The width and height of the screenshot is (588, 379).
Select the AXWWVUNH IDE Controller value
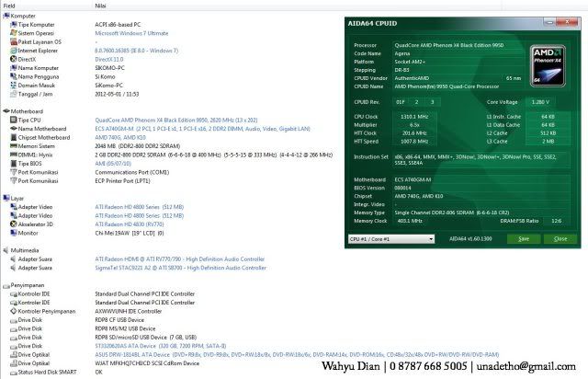129,311
